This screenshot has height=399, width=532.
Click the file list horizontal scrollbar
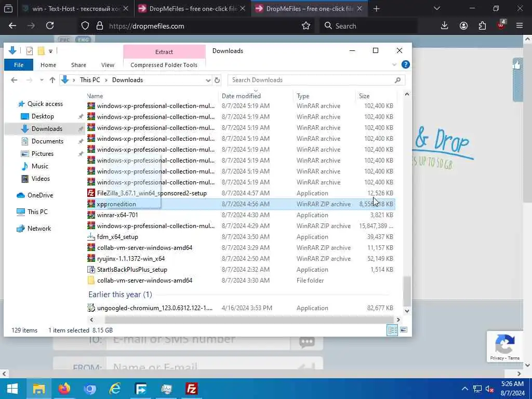pyautogui.click(x=249, y=320)
